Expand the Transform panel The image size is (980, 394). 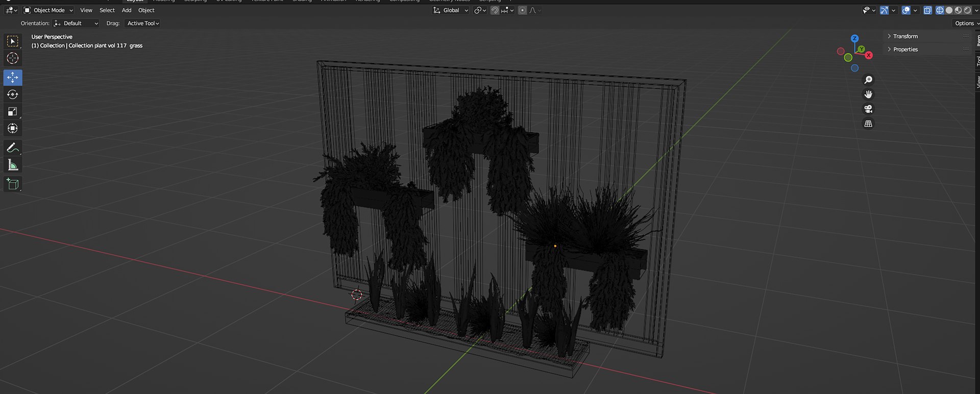point(927,36)
